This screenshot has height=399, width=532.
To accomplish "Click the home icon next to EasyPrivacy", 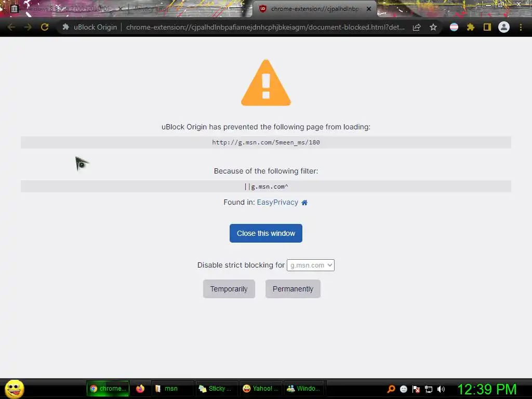I will [304, 203].
